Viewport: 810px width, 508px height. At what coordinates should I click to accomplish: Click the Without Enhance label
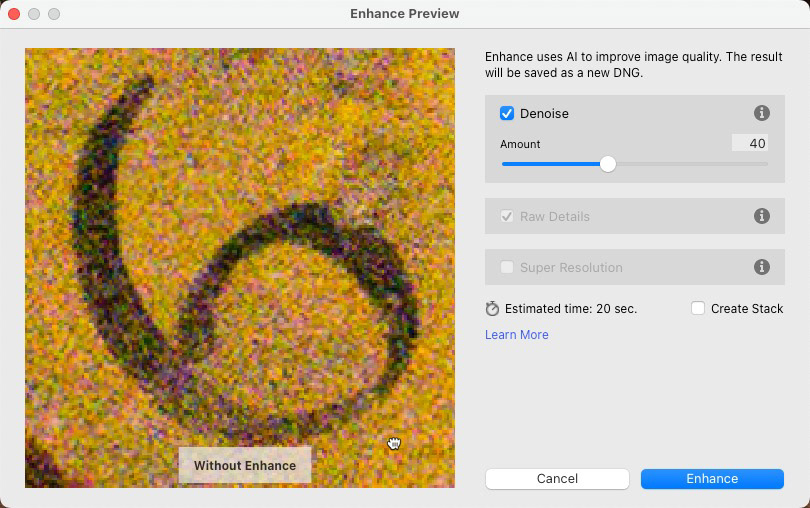pyautogui.click(x=245, y=465)
